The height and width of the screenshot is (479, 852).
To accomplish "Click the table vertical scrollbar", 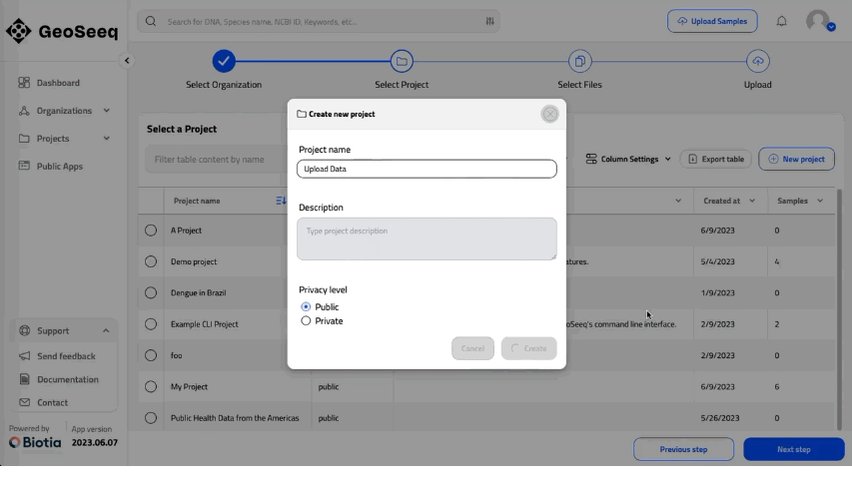I will click(x=840, y=310).
